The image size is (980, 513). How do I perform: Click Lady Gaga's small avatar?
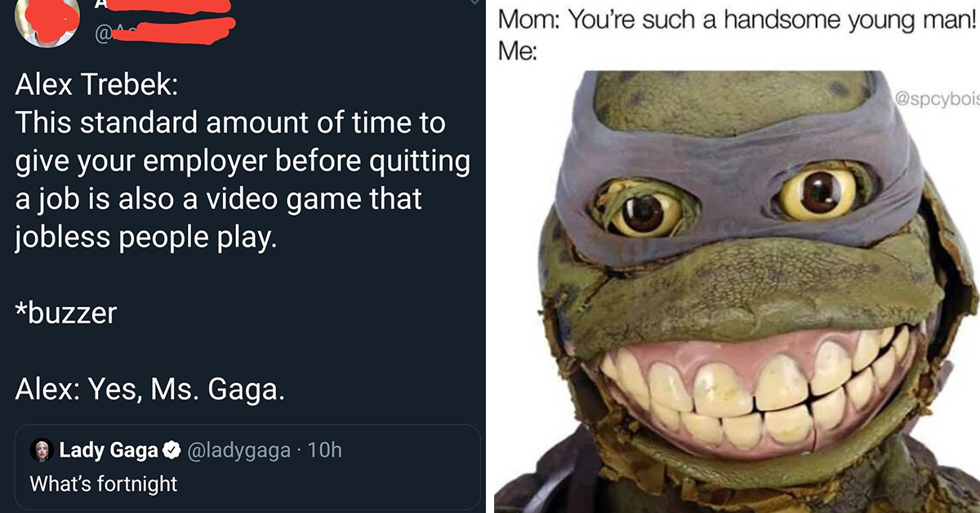[40, 450]
